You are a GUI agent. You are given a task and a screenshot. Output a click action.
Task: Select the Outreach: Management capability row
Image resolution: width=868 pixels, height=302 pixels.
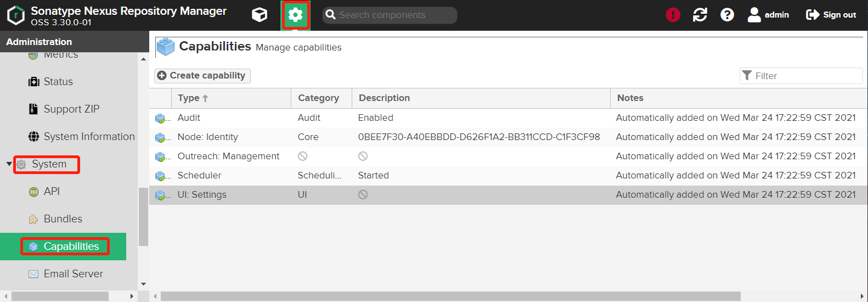(x=228, y=156)
